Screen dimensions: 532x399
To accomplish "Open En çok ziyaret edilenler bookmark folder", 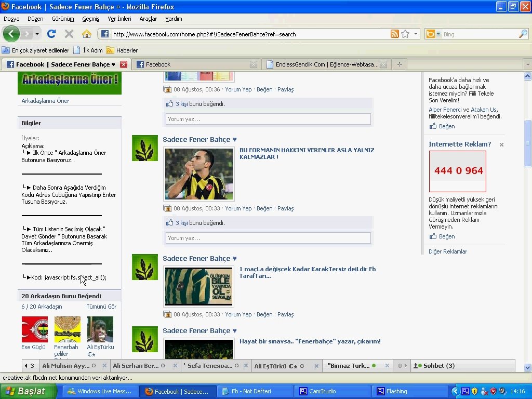I will (x=36, y=50).
